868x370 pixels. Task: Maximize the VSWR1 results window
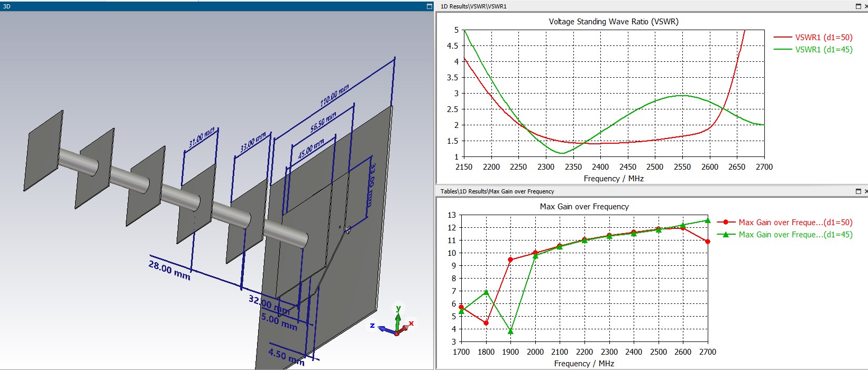point(858,6)
